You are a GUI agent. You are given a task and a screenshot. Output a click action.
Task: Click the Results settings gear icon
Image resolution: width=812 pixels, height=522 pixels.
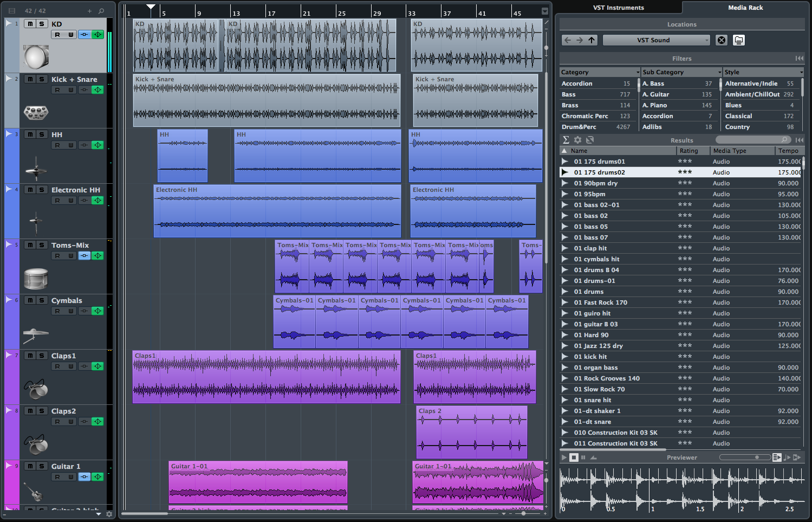pos(577,140)
